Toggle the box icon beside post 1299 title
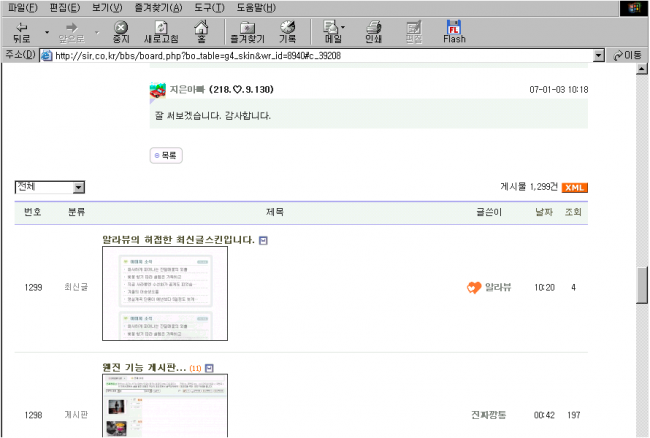Screen dimensions: 650x438 click(x=263, y=241)
